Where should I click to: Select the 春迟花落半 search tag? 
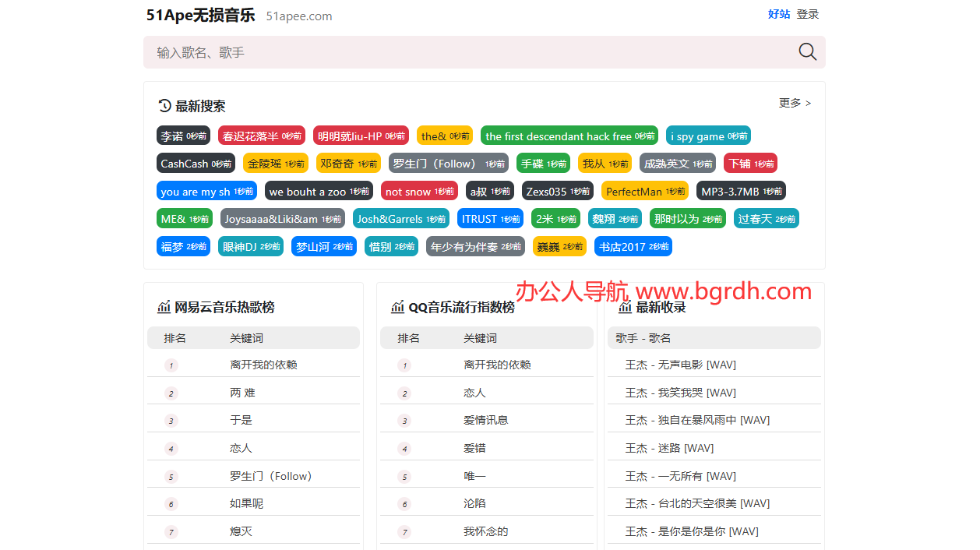262,136
